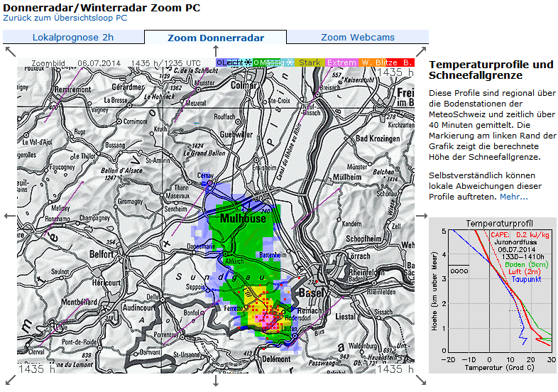
Task: Click Porrentruy on the radar map
Action: 166,334
